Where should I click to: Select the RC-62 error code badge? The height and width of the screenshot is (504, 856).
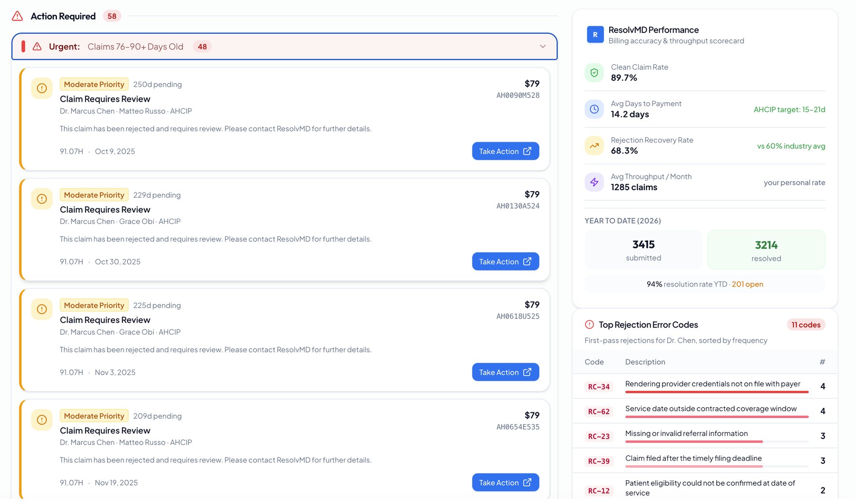click(x=599, y=411)
